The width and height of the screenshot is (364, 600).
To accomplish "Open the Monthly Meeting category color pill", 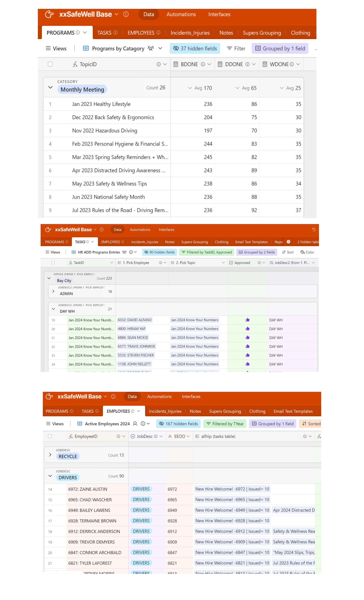I will tap(82, 90).
